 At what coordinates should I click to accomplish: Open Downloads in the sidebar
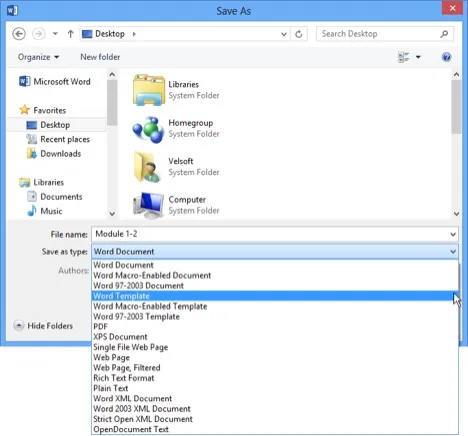(54, 153)
